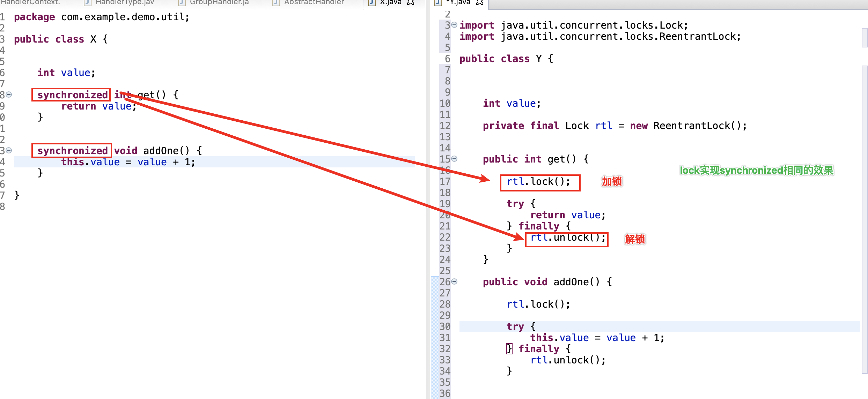This screenshot has width=868, height=399.
Task: Click the Java file icon on HandlerType.jav tab
Action: [x=88, y=3]
